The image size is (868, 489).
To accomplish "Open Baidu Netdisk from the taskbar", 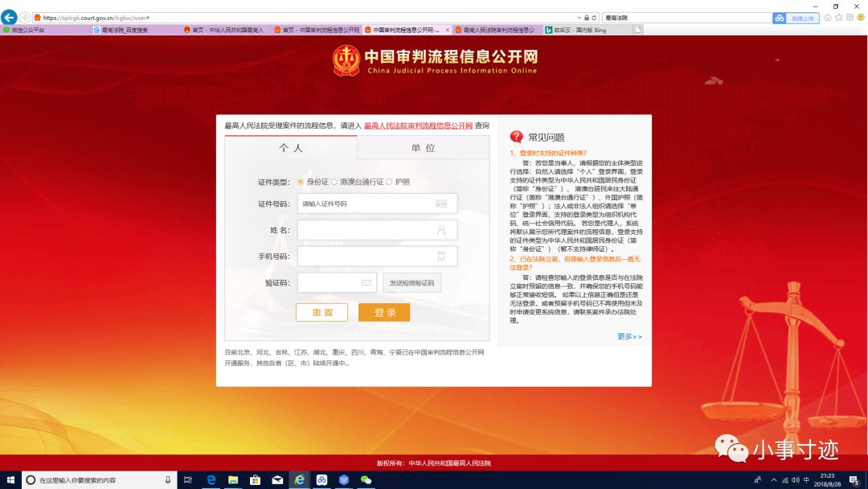I will (321, 480).
